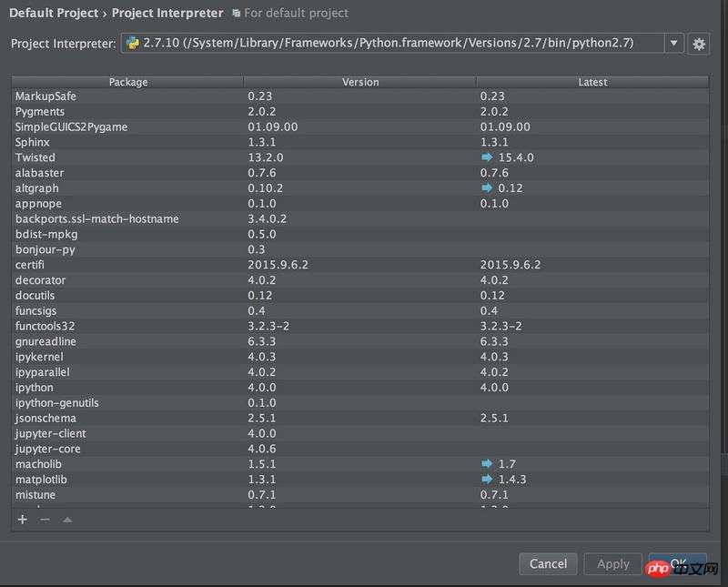Click gnureadline latest version 6.3.3
This screenshot has width=728, height=587.
click(x=494, y=341)
